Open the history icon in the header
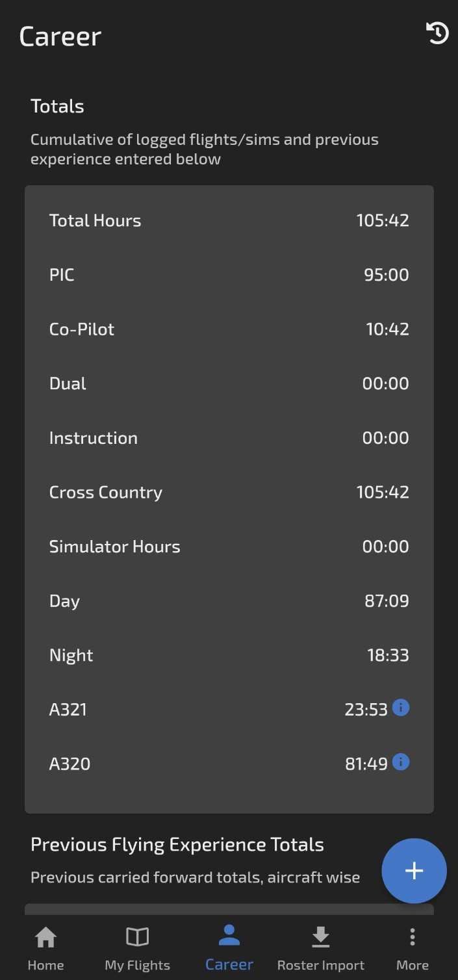Screen dimensions: 458x980 pyautogui.click(x=437, y=33)
